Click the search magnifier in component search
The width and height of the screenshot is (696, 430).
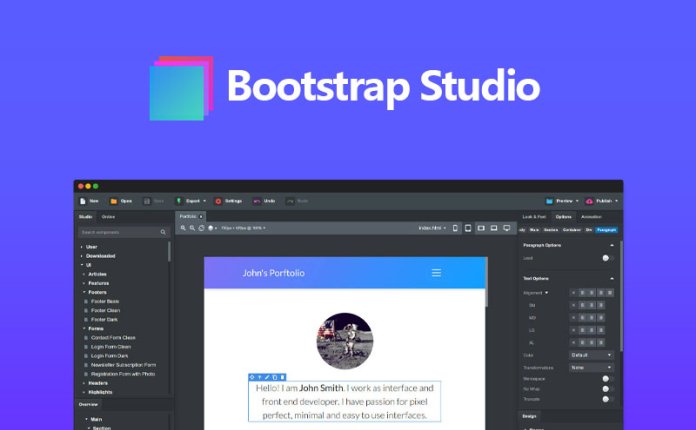(163, 232)
